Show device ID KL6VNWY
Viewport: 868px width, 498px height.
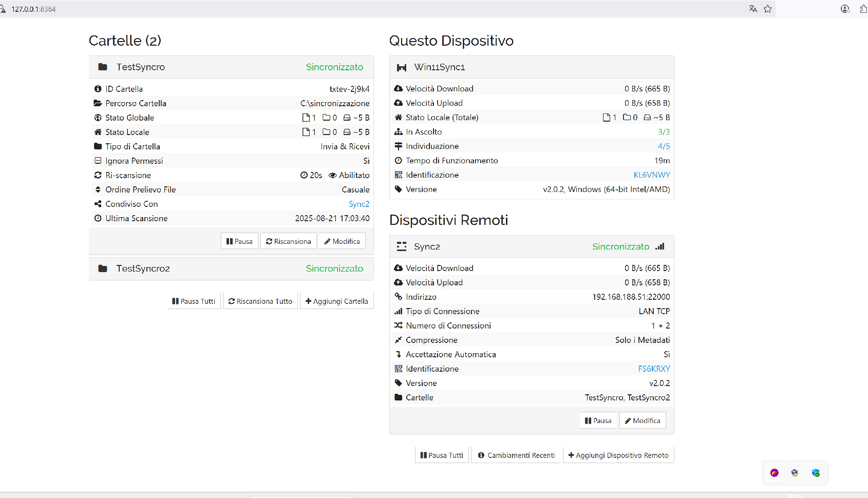point(651,175)
